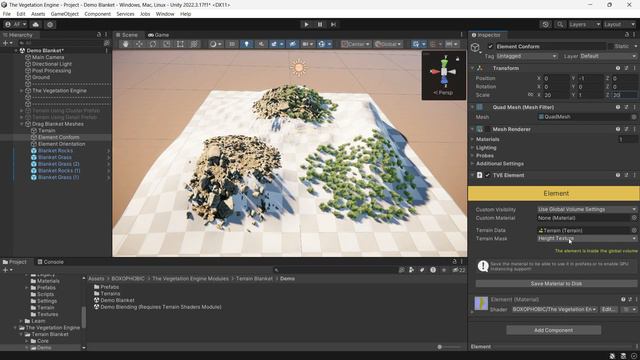The width and height of the screenshot is (640, 360).
Task: Toggle scene visibility for hidden objects
Action: (x=292, y=44)
